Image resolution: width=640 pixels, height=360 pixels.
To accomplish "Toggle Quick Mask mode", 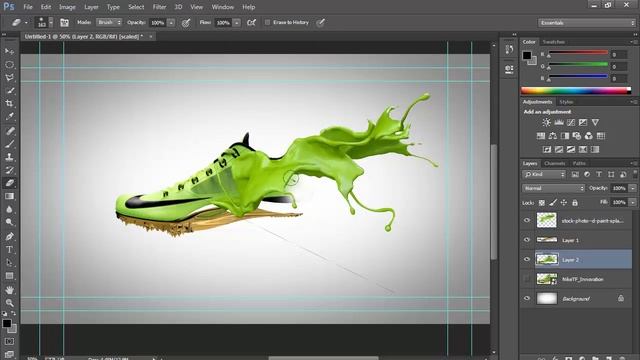I will click(x=9, y=341).
